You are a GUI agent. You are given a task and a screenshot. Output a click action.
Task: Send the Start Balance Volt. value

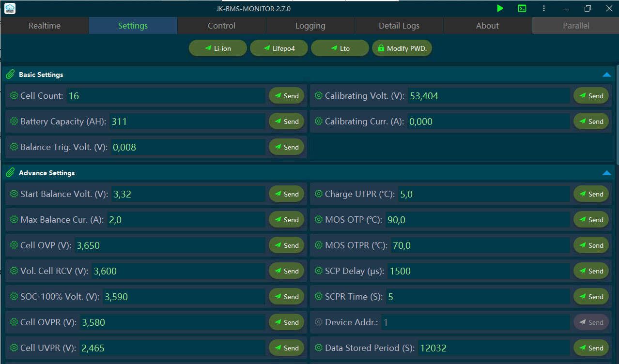[287, 194]
